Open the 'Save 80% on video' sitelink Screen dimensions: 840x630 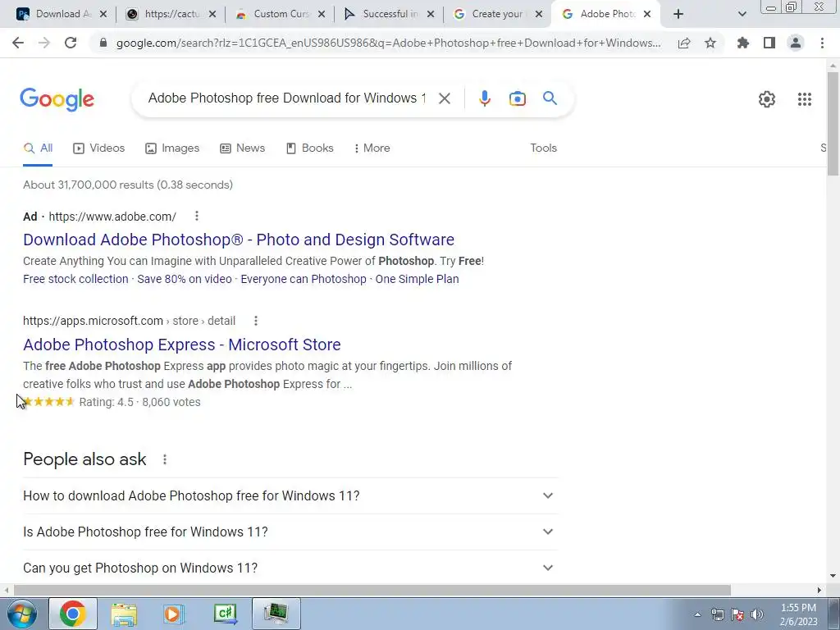[x=185, y=279]
